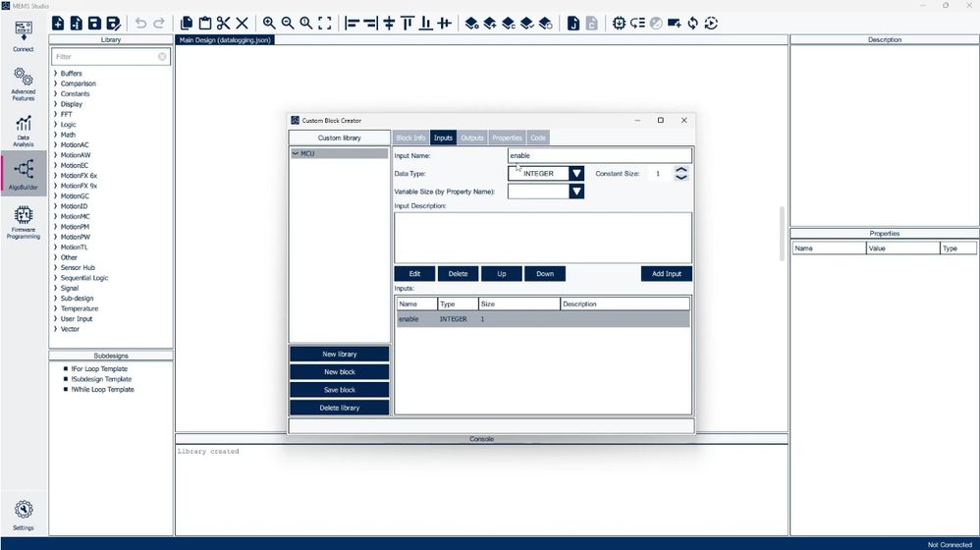Screen dimensions: 980x550
Task: Click the New design toolbar icon
Action: click(58, 24)
